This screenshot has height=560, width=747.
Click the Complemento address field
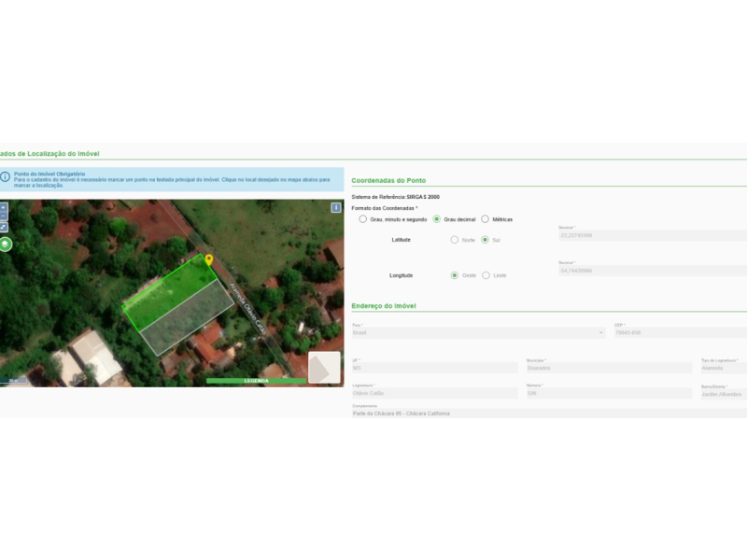547,413
